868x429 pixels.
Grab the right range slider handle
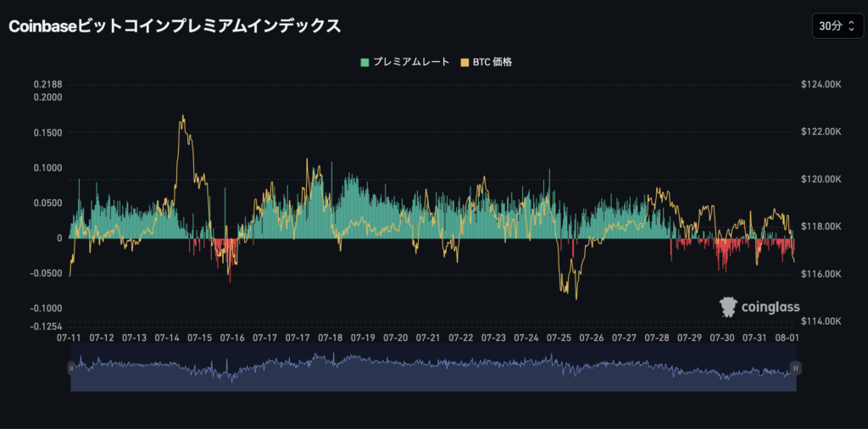[795, 368]
